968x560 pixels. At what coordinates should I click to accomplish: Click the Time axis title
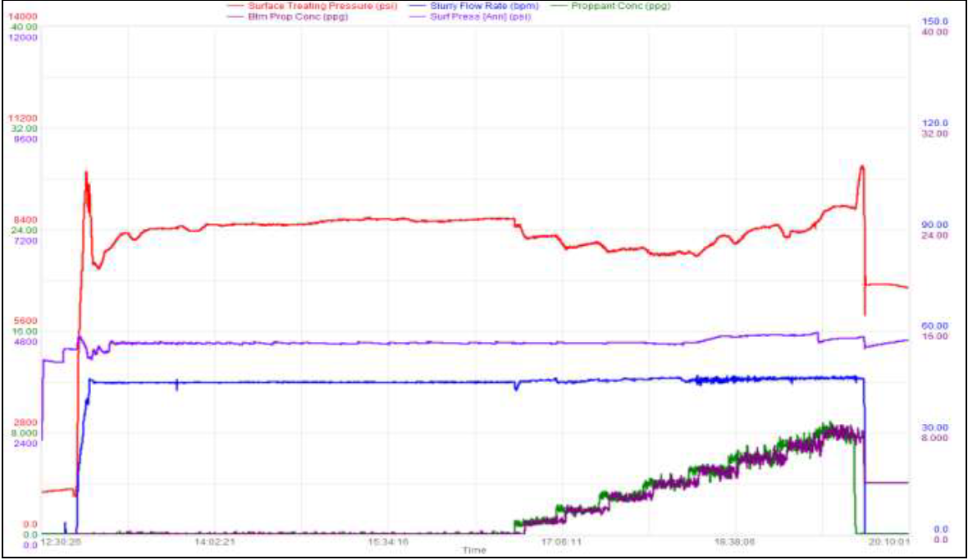pyautogui.click(x=473, y=550)
